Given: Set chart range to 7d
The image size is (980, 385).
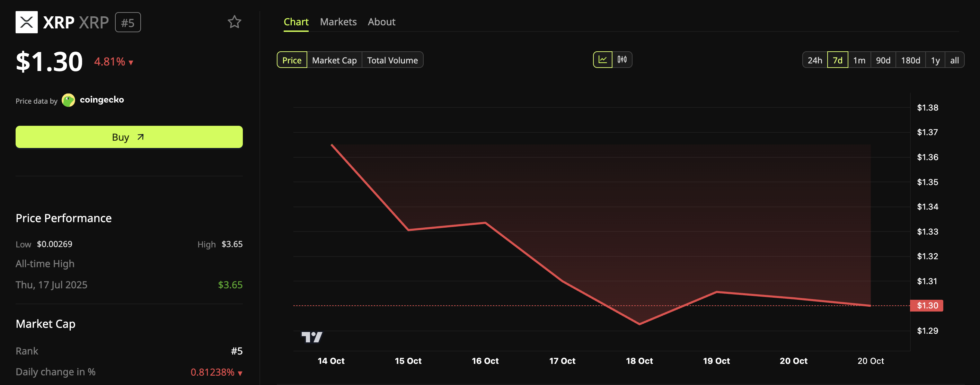Looking at the screenshot, I should (838, 60).
